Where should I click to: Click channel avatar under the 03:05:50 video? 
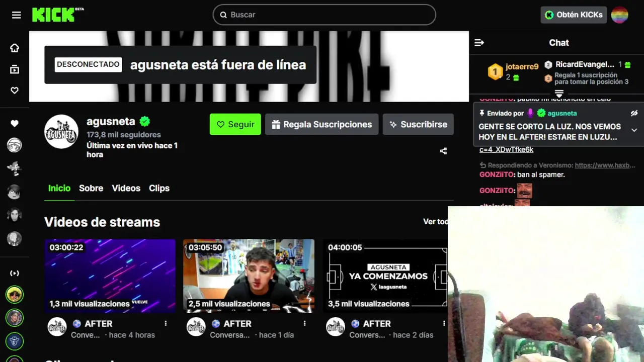[x=196, y=327]
